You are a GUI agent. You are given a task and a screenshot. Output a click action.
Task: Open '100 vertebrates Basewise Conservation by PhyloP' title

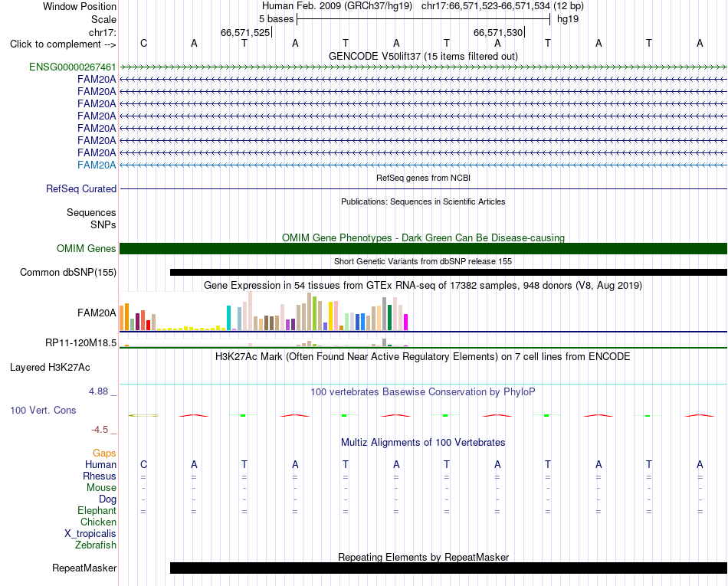423,391
